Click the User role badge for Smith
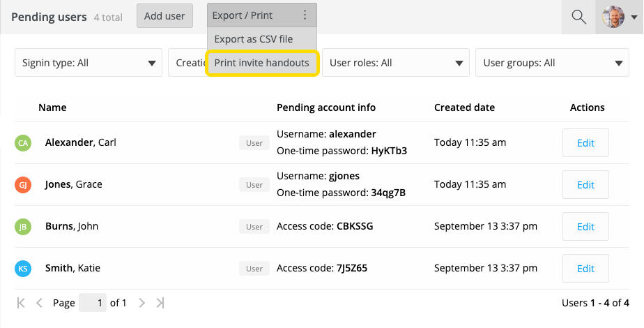Screen dimensions: 644x328 [254, 269]
